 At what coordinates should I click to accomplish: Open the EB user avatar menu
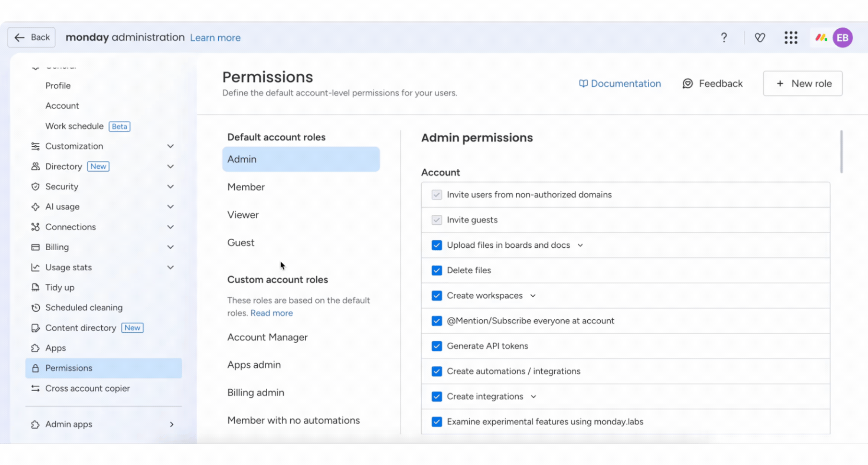pyautogui.click(x=843, y=37)
